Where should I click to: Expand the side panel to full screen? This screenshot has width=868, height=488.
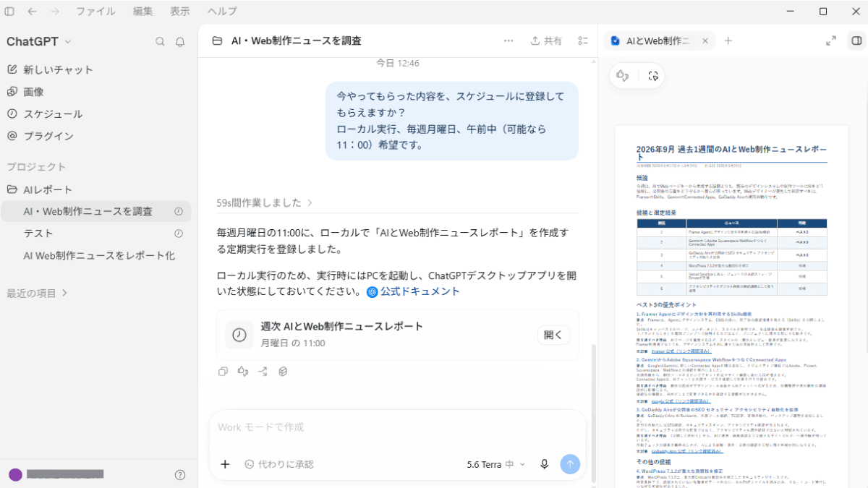pos(831,40)
